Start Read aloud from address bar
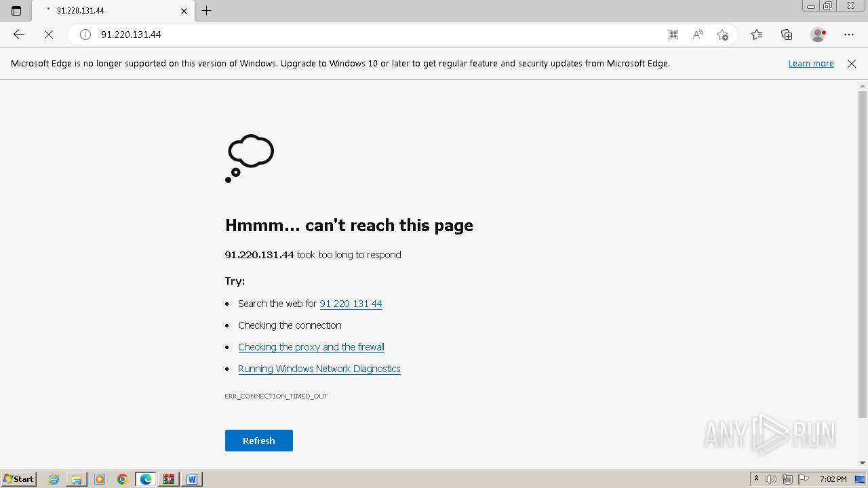The image size is (868, 488). click(698, 35)
